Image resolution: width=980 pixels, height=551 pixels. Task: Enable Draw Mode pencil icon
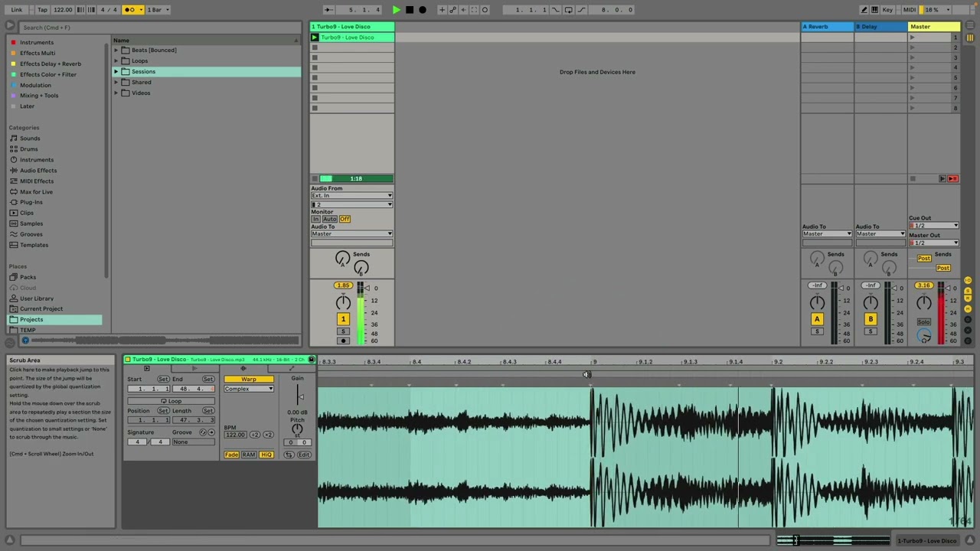864,10
